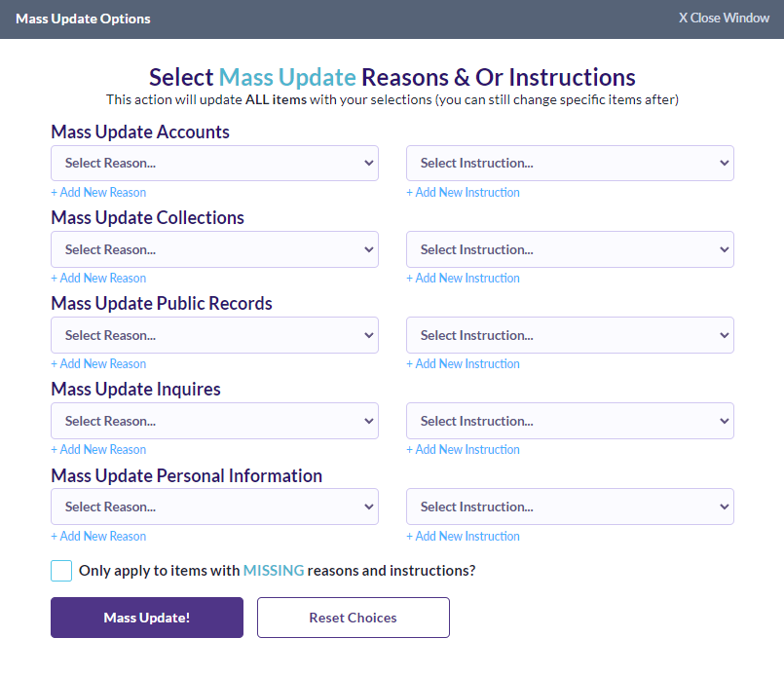Open Public Records Select Instruction dropdown
Image resolution: width=784 pixels, height=676 pixels.
(570, 335)
